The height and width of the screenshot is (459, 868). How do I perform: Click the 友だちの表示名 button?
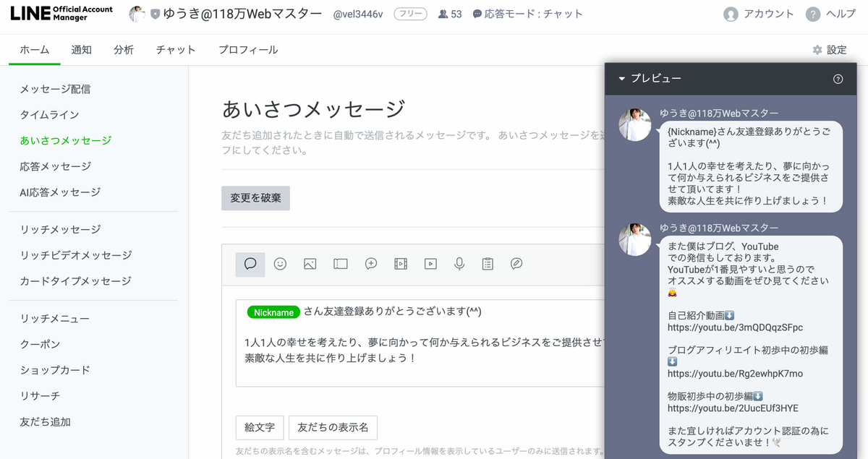pos(333,427)
